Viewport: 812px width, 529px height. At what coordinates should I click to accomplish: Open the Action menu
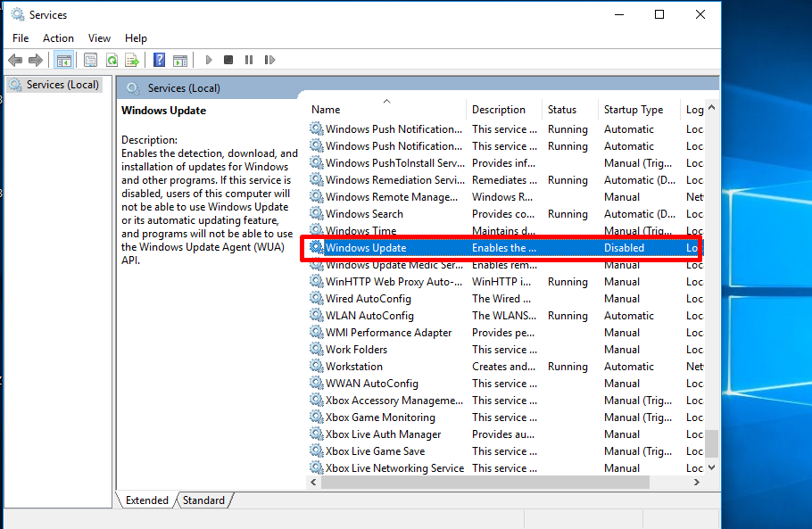point(58,38)
